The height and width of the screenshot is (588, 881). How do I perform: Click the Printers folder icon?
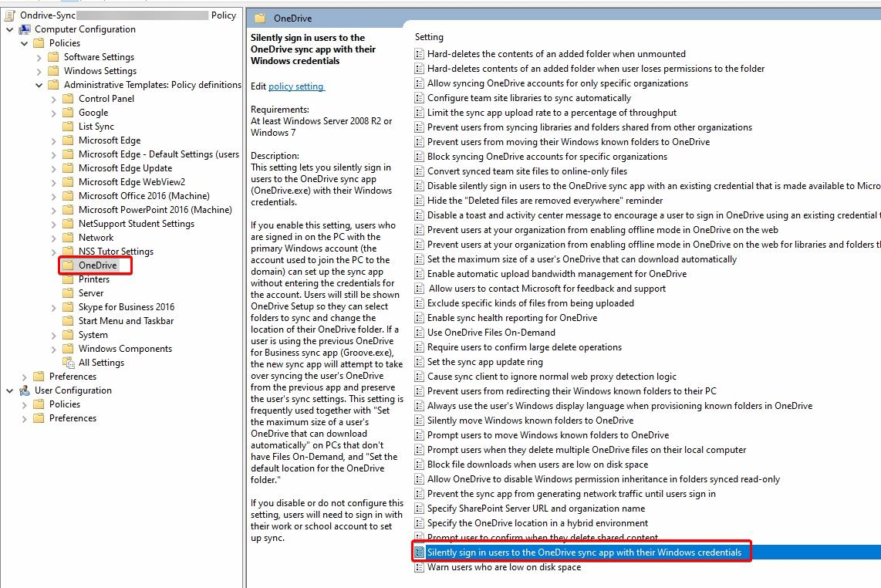tap(68, 279)
